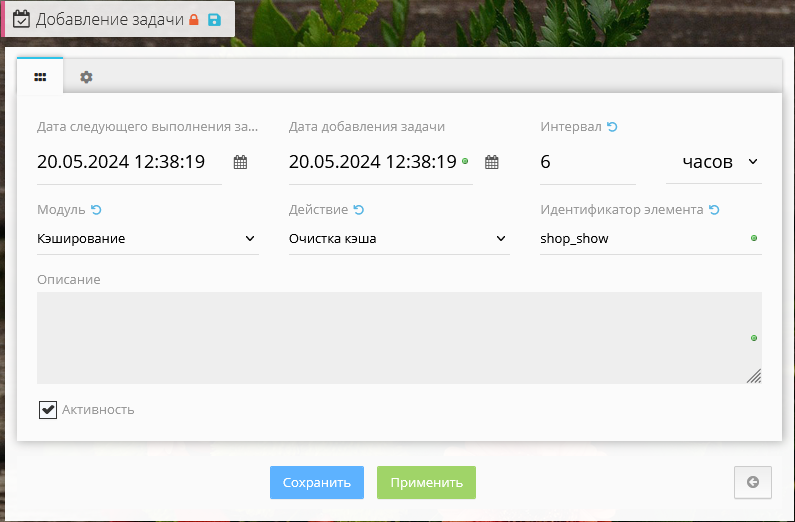
Task: Open calendar for next execution date
Action: [240, 162]
